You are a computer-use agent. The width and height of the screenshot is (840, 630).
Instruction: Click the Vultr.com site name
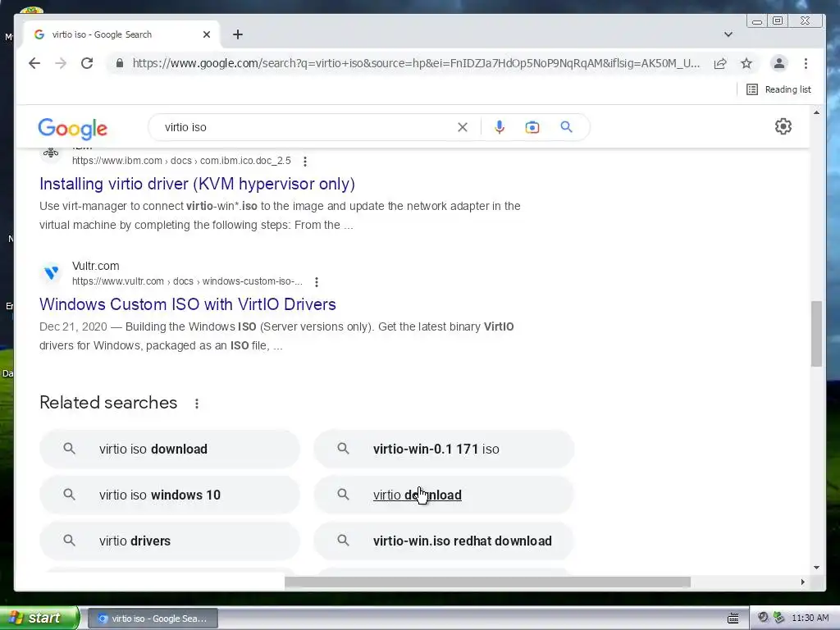95,266
